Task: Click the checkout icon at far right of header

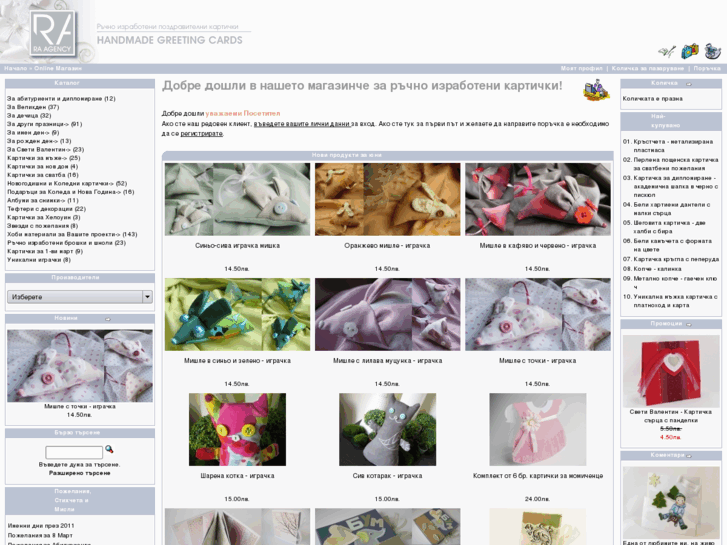Action: coord(711,51)
